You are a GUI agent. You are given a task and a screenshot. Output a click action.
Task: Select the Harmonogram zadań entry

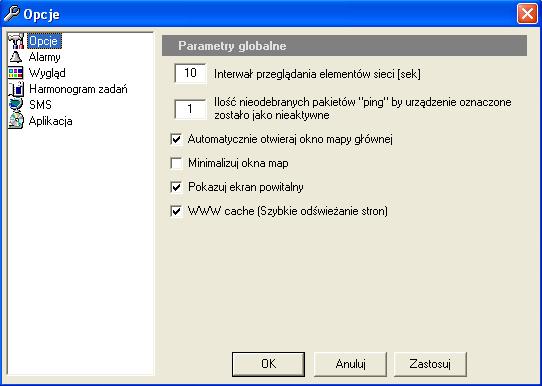78,89
